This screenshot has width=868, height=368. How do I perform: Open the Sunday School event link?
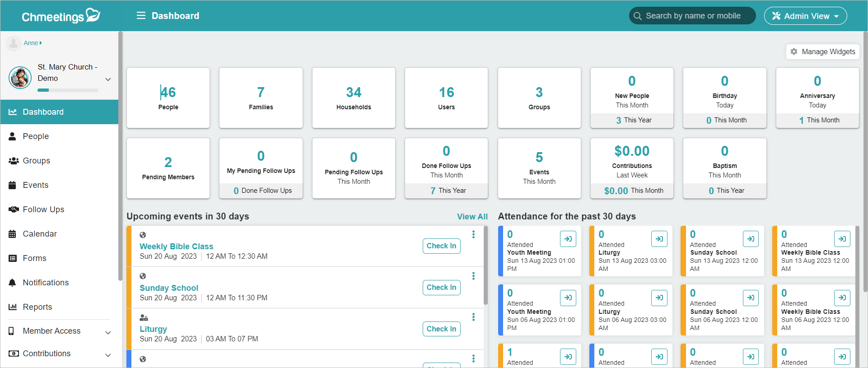169,288
